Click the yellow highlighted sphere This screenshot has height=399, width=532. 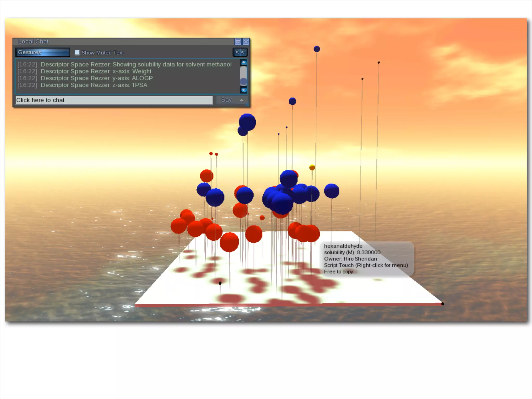(x=312, y=168)
